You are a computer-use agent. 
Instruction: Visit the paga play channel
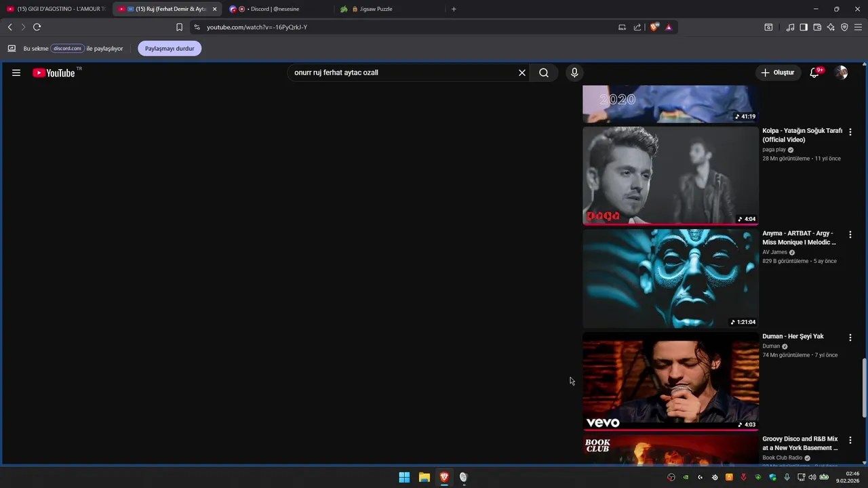pos(774,150)
